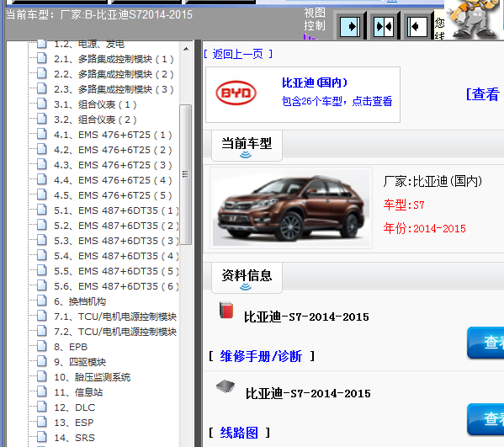504x447 pixels.
Task: Click document icon beside 6、换档机构
Action: tap(41, 301)
